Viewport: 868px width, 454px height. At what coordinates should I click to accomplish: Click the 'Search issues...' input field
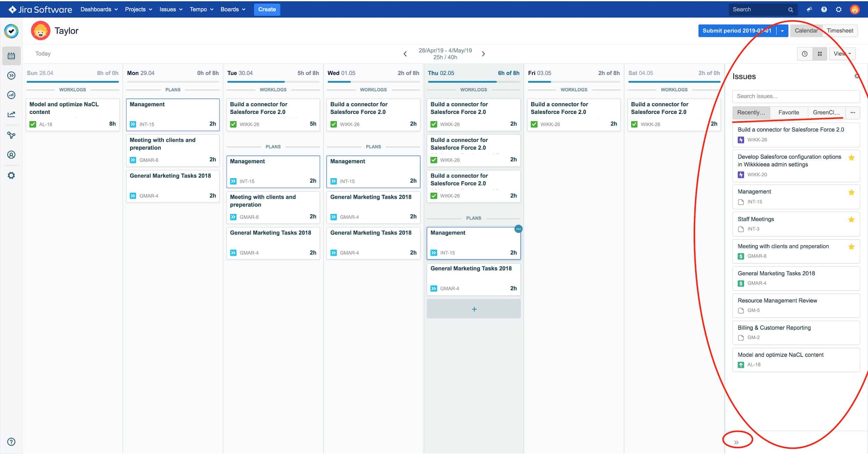796,96
